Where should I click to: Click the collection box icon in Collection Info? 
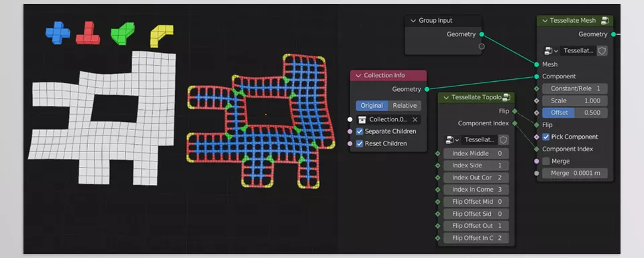click(362, 119)
